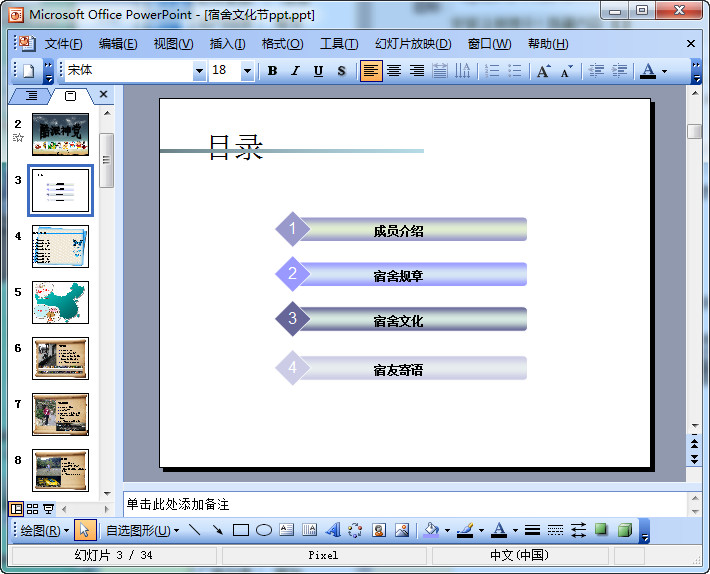This screenshot has width=710, height=574.
Task: Expand formatting toolbar options
Action: (x=696, y=72)
